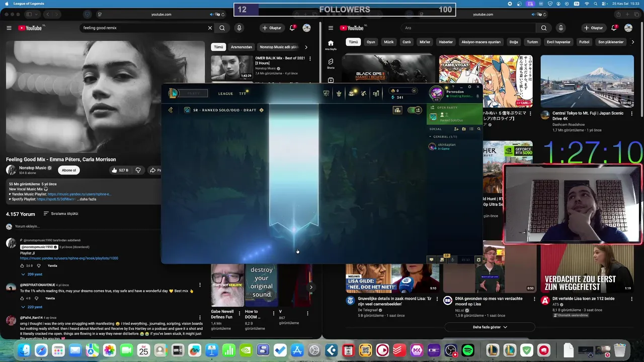The height and width of the screenshot is (362, 644).
Task: Open the Loot hammer icon in League client
Action: 363,93
